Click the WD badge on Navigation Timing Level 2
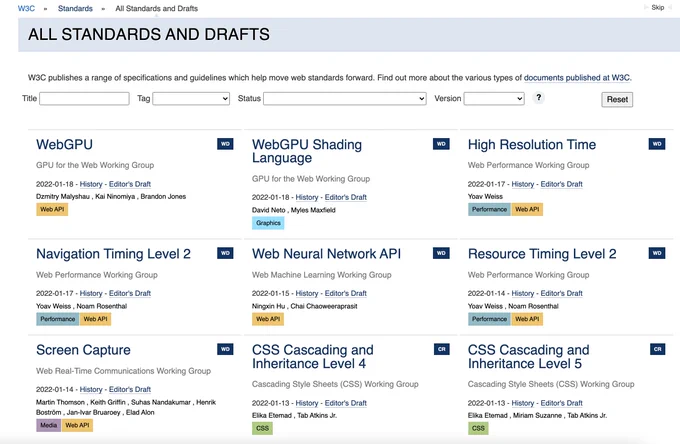This screenshot has height=444, width=680. (x=225, y=253)
